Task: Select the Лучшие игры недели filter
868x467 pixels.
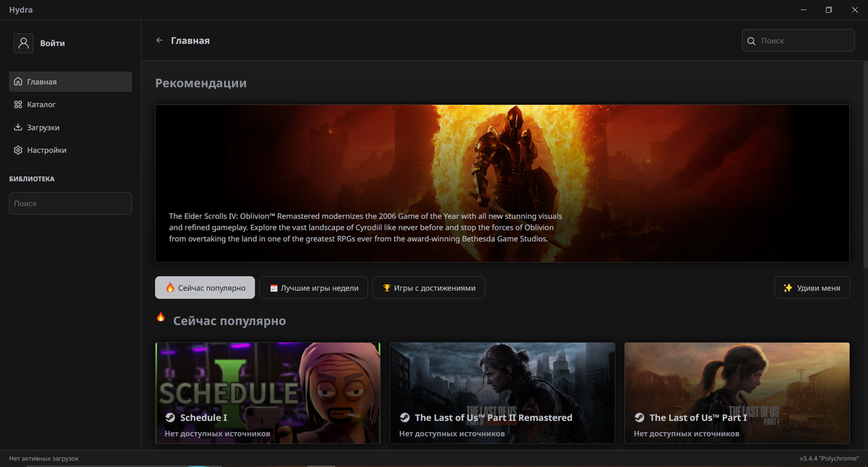Action: point(314,288)
